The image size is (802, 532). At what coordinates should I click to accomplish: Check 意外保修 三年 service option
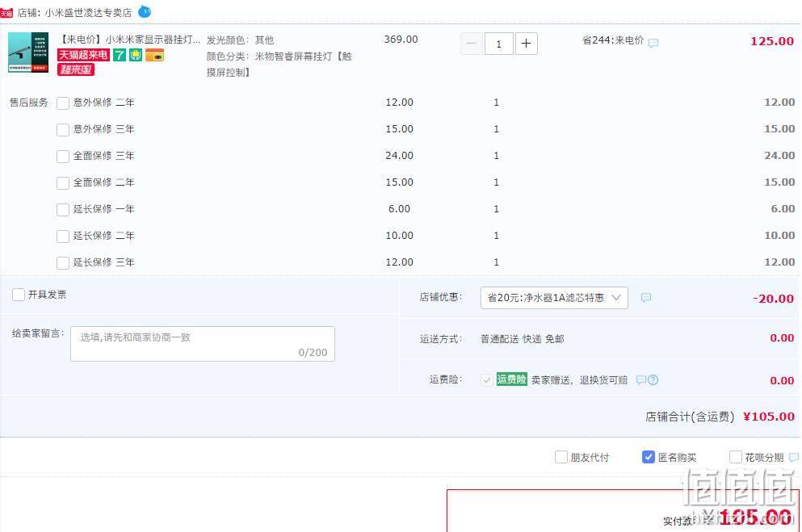[63, 130]
